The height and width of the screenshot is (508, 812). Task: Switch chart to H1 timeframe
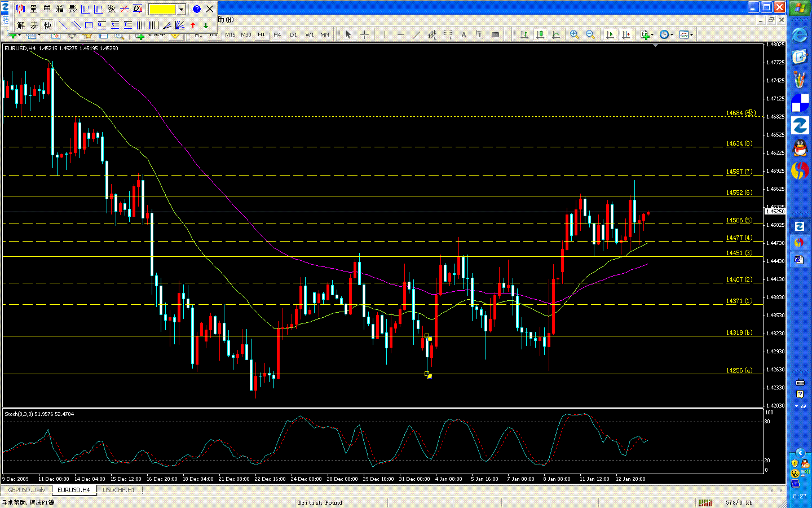pyautogui.click(x=261, y=35)
